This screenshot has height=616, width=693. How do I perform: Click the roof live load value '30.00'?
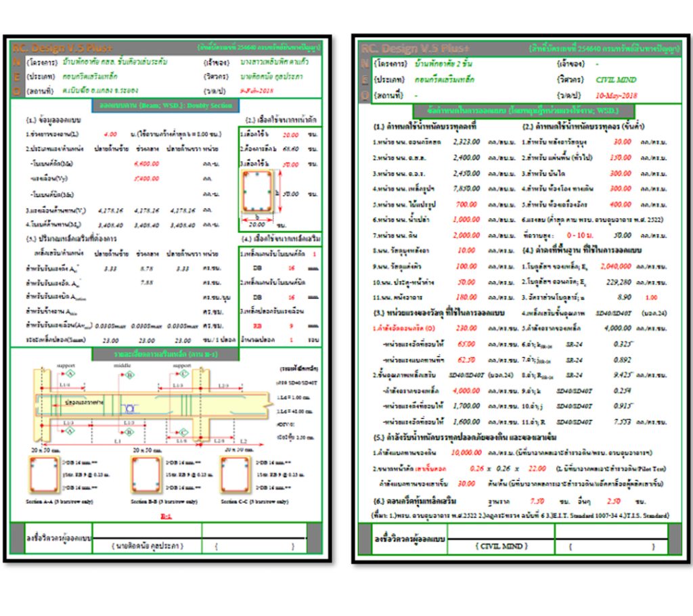(623, 142)
